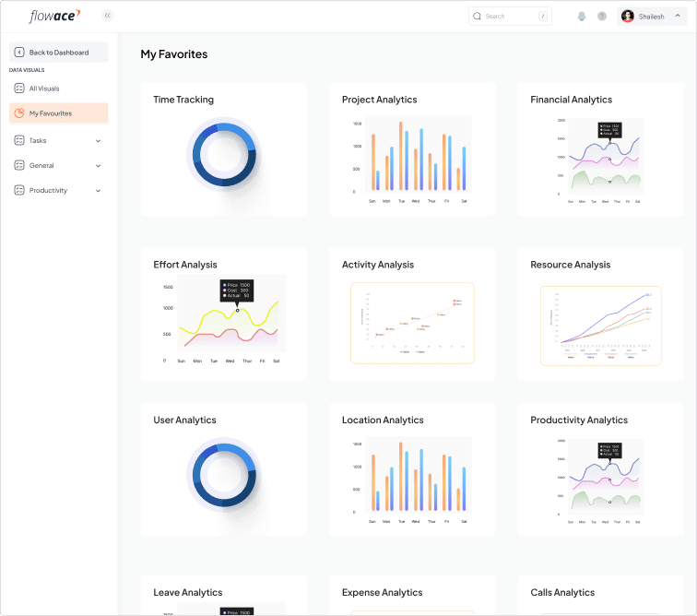Click the Productivity Analytics title
697x616 pixels.
click(579, 420)
